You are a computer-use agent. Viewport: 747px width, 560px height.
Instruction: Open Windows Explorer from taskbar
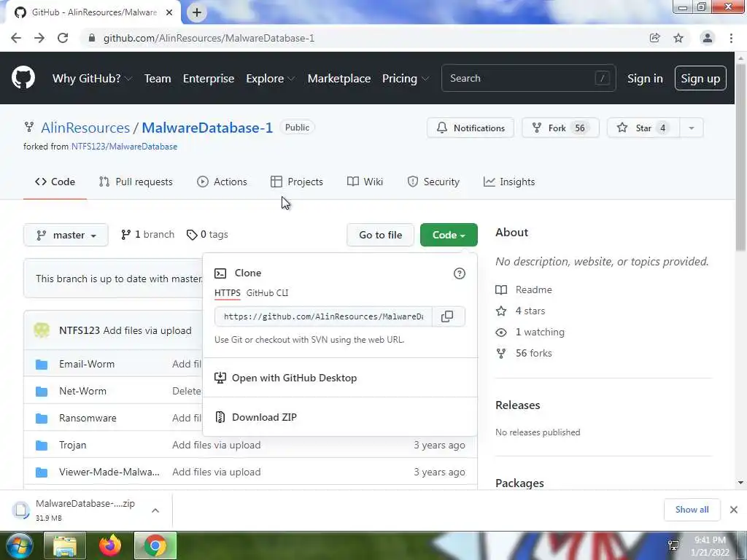65,545
